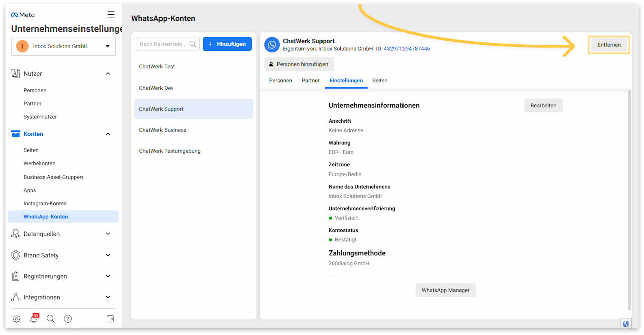Open the account ID link 432971294787446
Screen dimensions: 644x335
[x=407, y=49]
